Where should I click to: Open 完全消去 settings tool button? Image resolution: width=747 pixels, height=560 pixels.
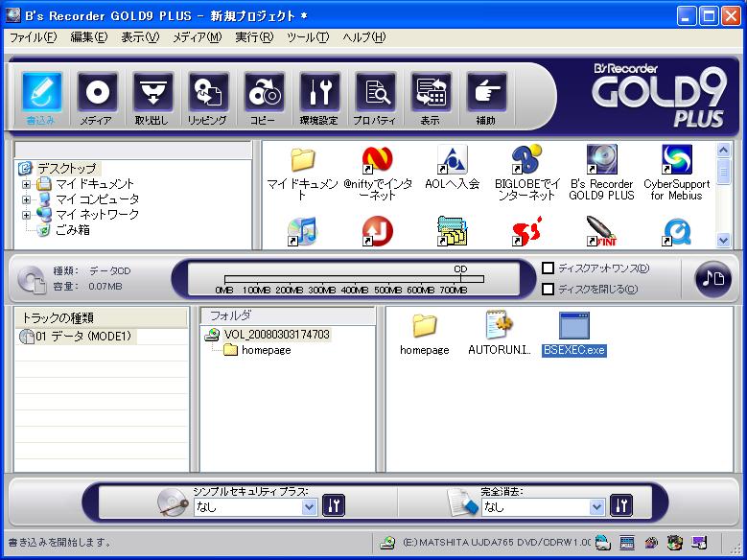pyautogui.click(x=621, y=506)
